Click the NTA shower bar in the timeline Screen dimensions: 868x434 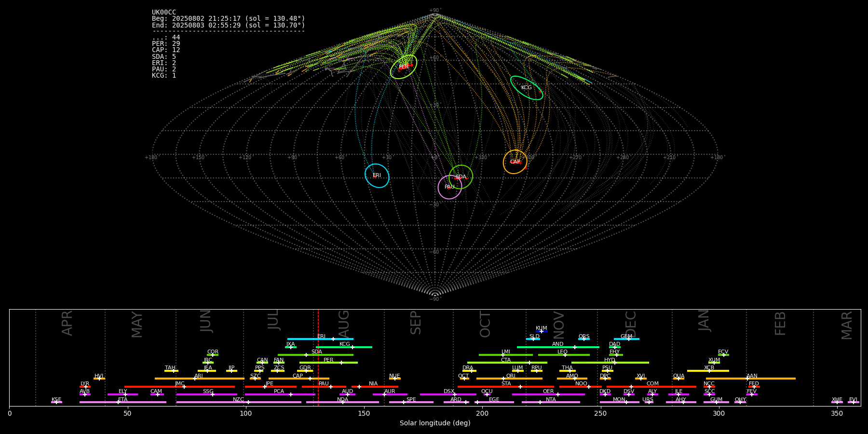click(x=551, y=402)
